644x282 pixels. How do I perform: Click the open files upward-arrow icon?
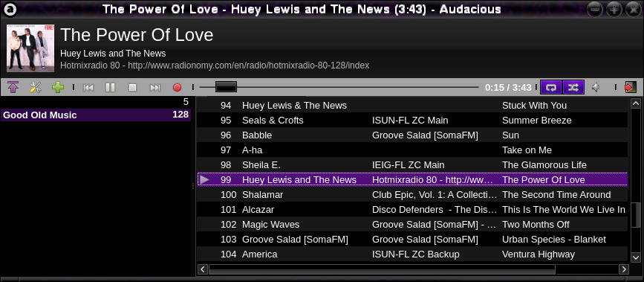13,87
